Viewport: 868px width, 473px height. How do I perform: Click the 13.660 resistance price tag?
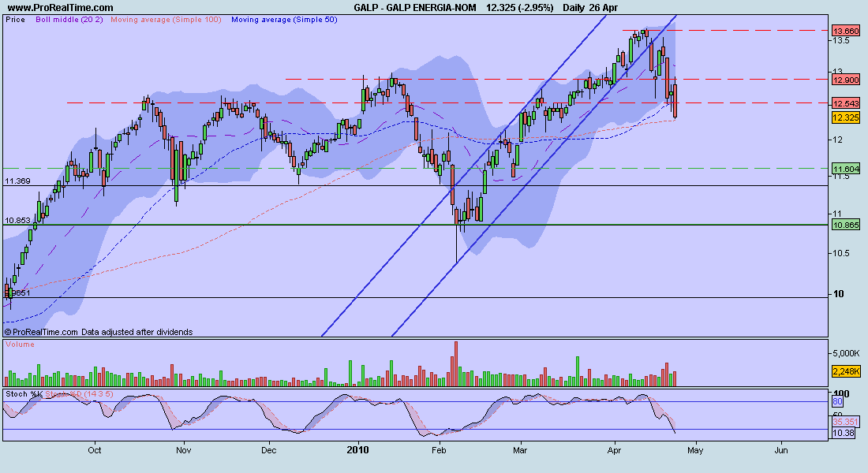pyautogui.click(x=846, y=31)
